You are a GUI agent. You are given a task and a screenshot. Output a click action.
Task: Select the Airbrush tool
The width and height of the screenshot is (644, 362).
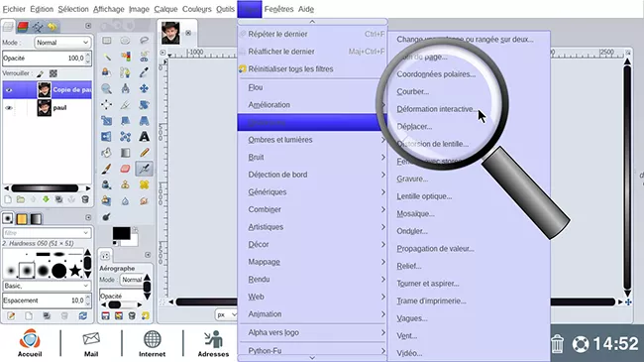click(144, 169)
